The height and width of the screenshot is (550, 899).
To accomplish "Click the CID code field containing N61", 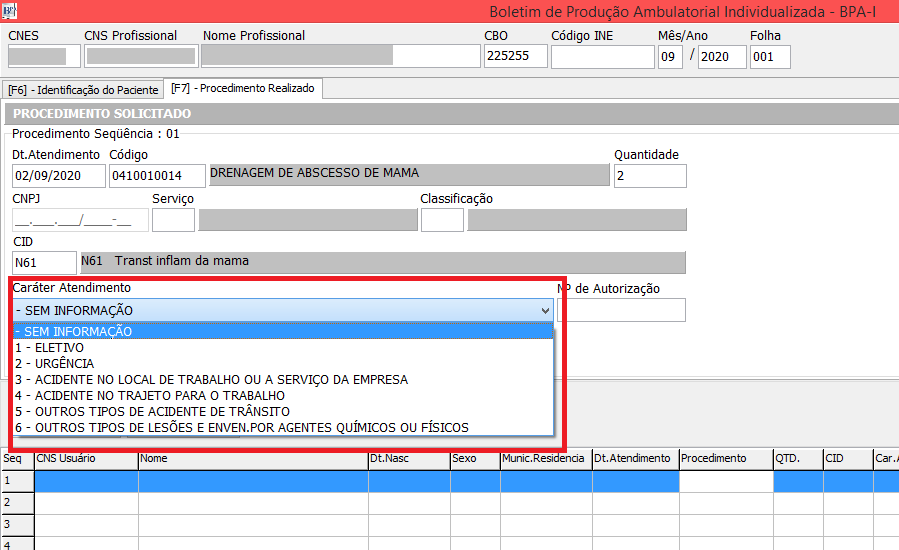I will coord(44,262).
